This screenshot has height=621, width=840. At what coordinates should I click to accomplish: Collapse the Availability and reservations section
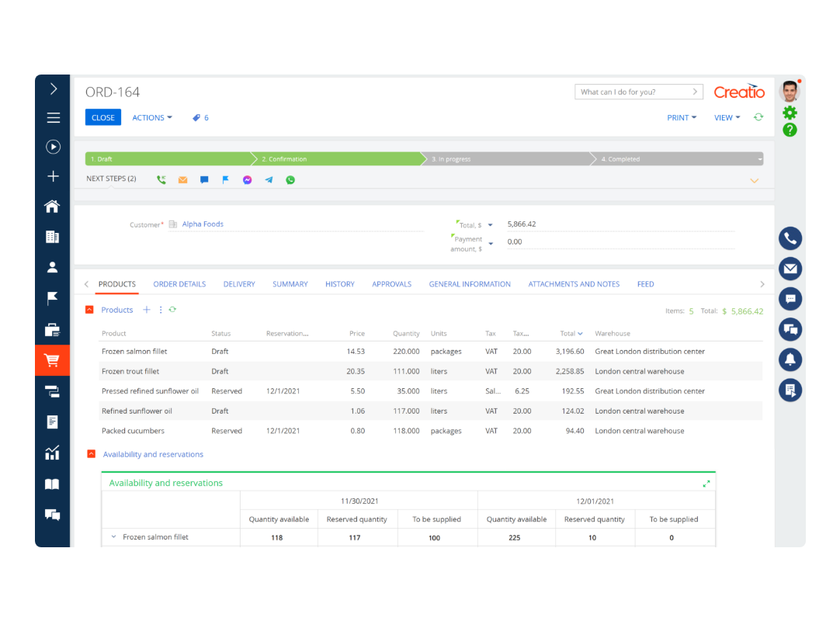91,454
